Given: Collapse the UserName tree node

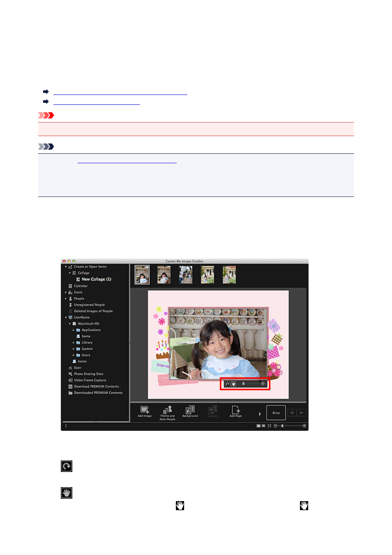Looking at the screenshot, I should [x=66, y=317].
